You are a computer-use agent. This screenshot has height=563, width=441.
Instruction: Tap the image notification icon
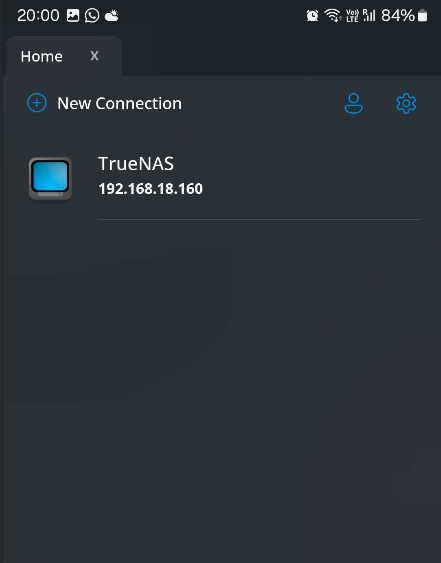coord(73,15)
